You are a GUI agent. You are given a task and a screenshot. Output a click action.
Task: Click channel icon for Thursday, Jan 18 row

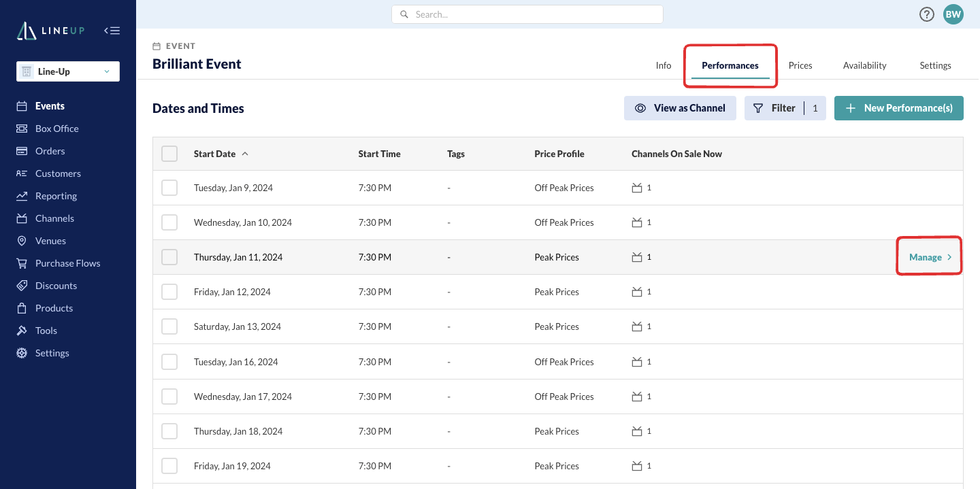click(637, 431)
